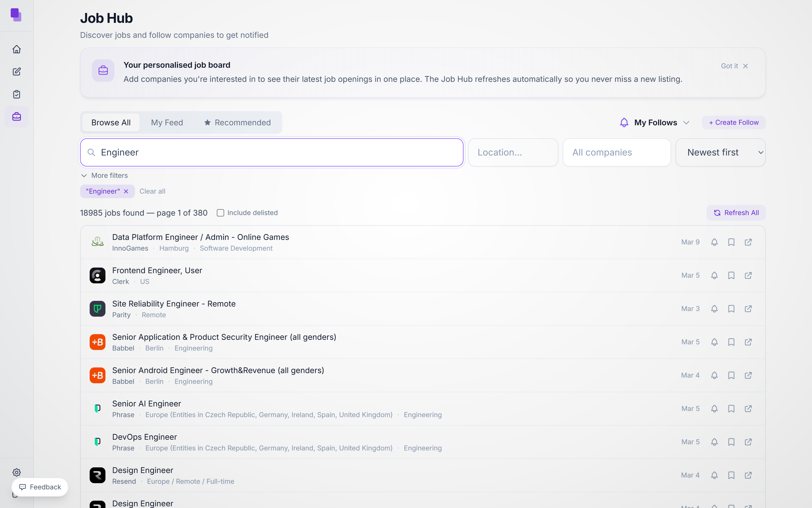
Task: Open the Home icon in the sidebar
Action: click(x=16, y=49)
